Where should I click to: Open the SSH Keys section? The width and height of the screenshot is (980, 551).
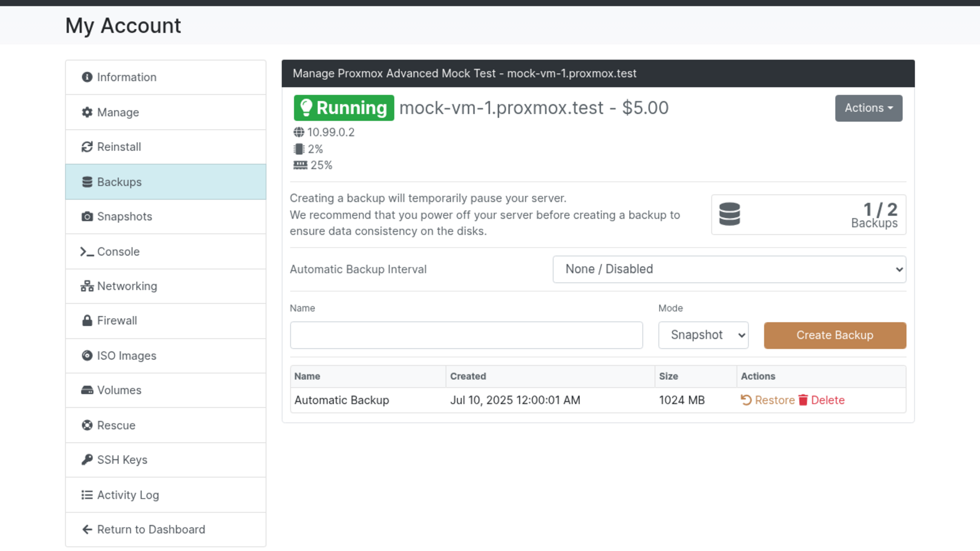(x=165, y=460)
